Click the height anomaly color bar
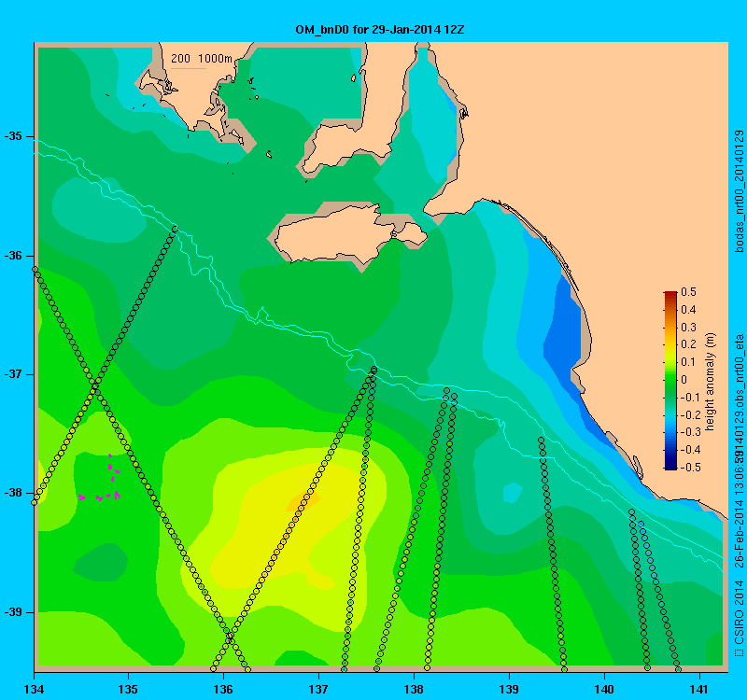The height and width of the screenshot is (700, 747). (x=670, y=380)
